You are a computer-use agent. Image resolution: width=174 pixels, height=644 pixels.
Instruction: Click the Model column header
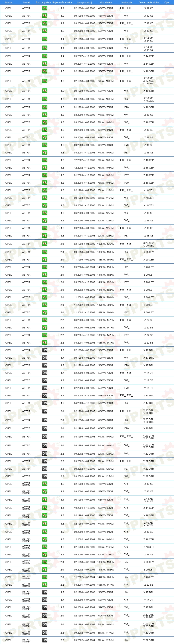(x=26, y=2)
